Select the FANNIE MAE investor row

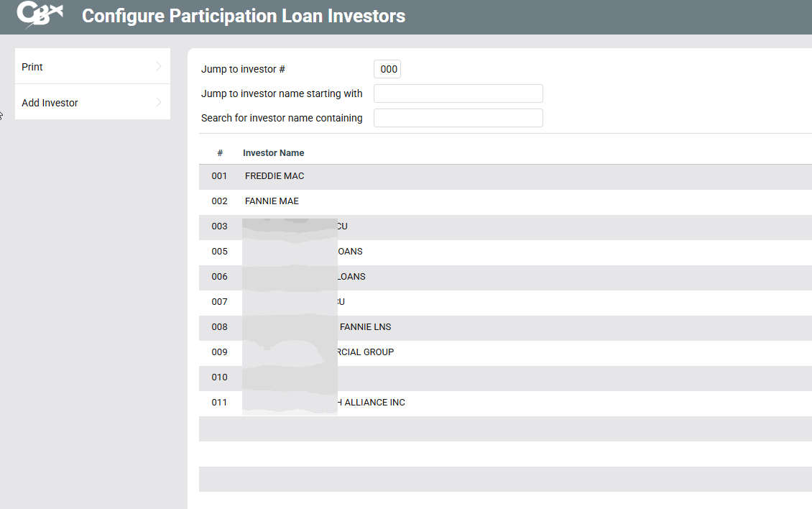pyautogui.click(x=272, y=201)
